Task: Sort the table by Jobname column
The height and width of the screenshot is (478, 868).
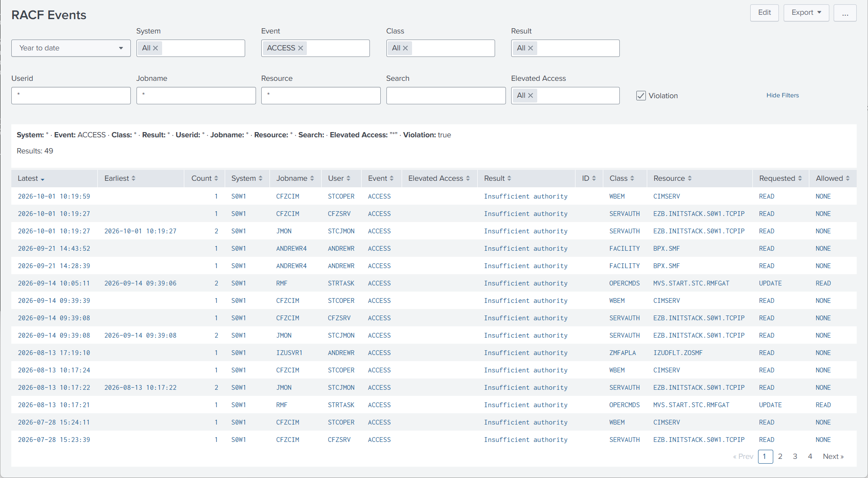Action: [x=295, y=179]
